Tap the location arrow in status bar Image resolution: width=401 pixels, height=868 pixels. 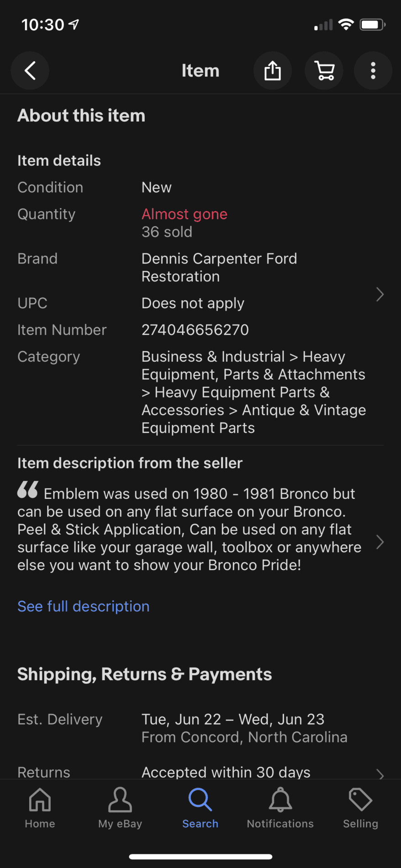(74, 24)
